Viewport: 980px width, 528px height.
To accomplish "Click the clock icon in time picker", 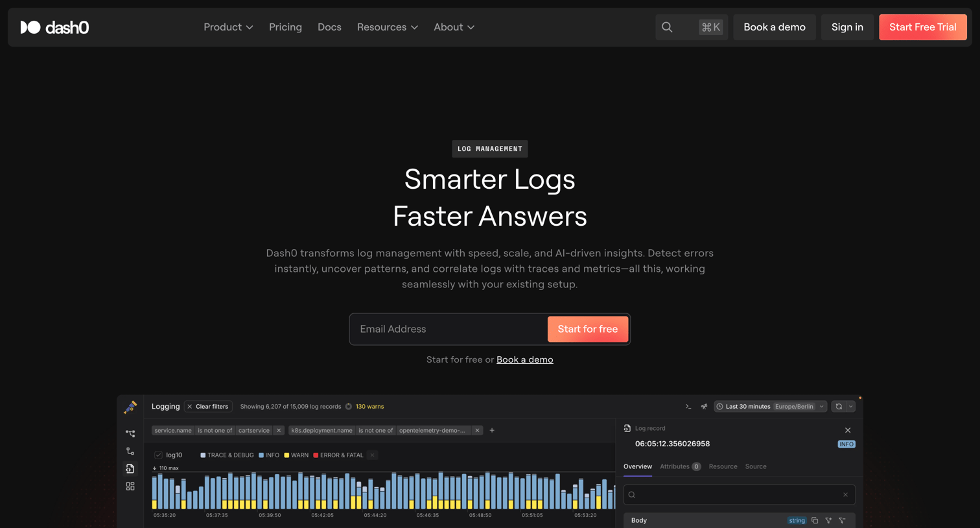I will click(x=719, y=407).
